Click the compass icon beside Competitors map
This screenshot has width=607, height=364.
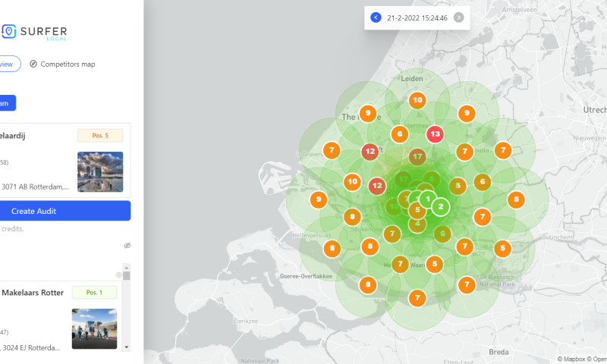click(x=33, y=64)
